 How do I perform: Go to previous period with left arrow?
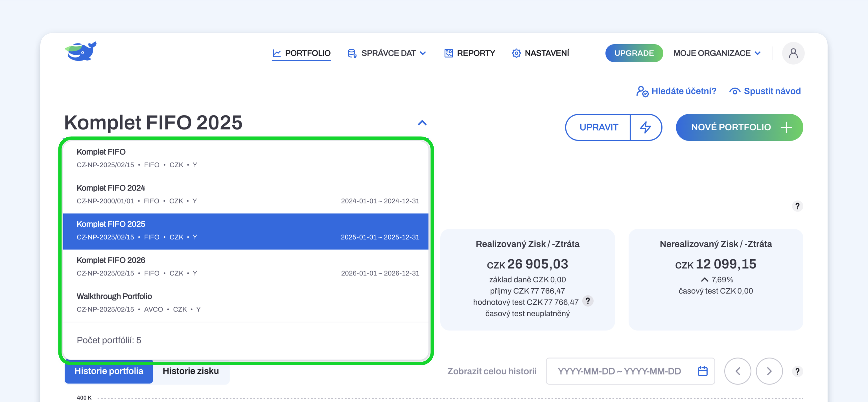738,371
